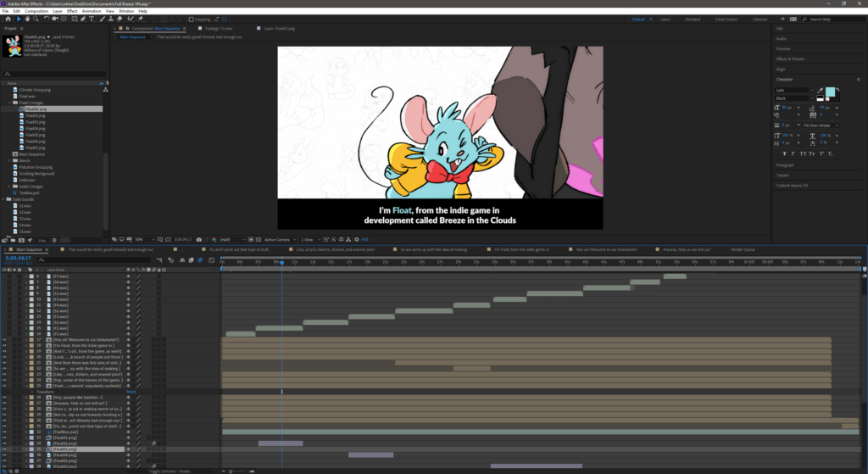Toggle visibility of TextBox.psd layer
868x474 pixels.
coord(4,432)
